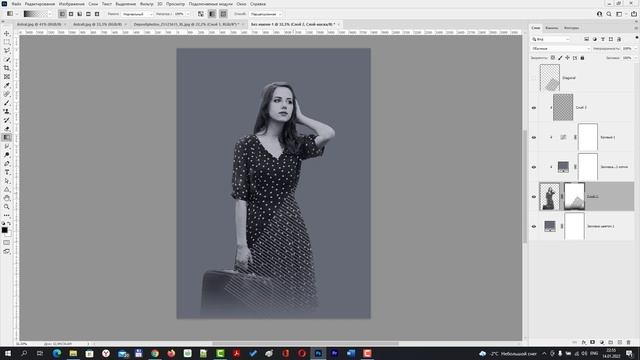Select the Clone Stamp tool
This screenshot has height=360, width=640.
7,111
